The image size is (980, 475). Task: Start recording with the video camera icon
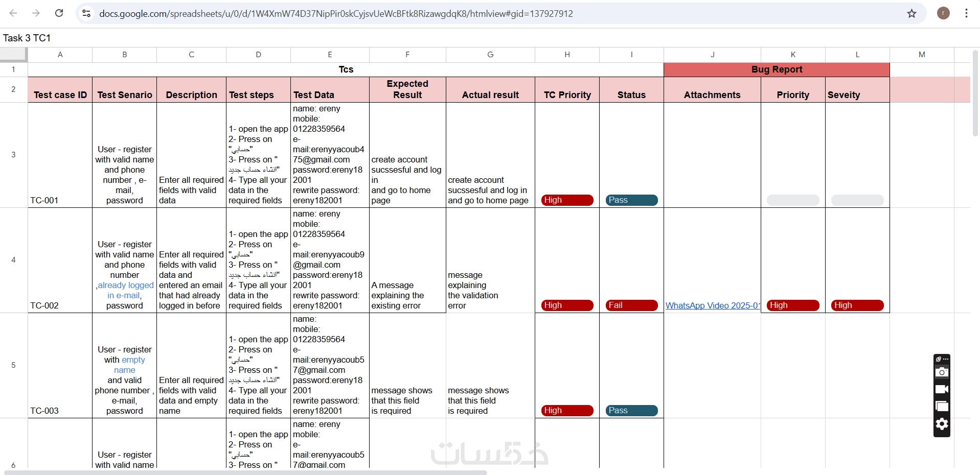click(942, 389)
